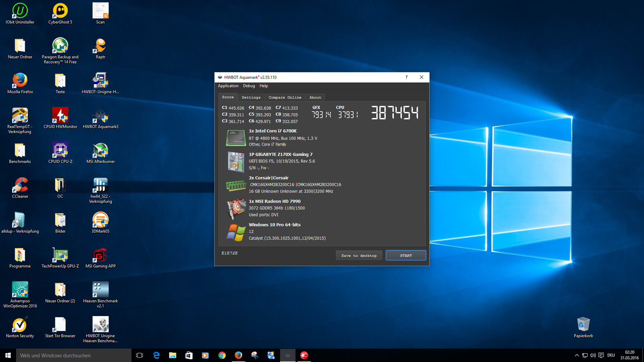This screenshot has height=362, width=644.
Task: Click the total score 387454
Action: click(395, 113)
